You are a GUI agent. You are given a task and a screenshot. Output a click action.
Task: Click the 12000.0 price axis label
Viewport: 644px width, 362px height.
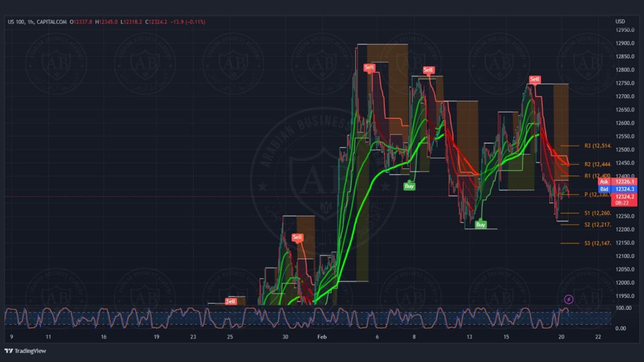(625, 283)
